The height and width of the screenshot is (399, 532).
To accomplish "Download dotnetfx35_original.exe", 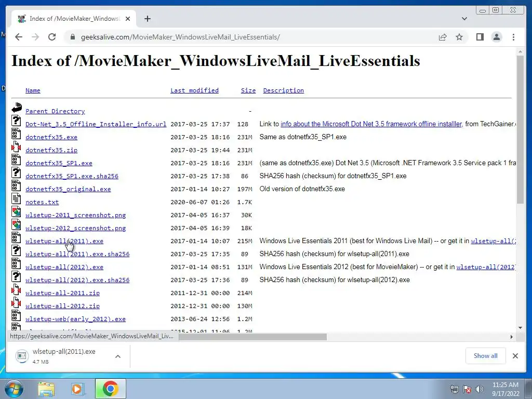I will pyautogui.click(x=68, y=189).
